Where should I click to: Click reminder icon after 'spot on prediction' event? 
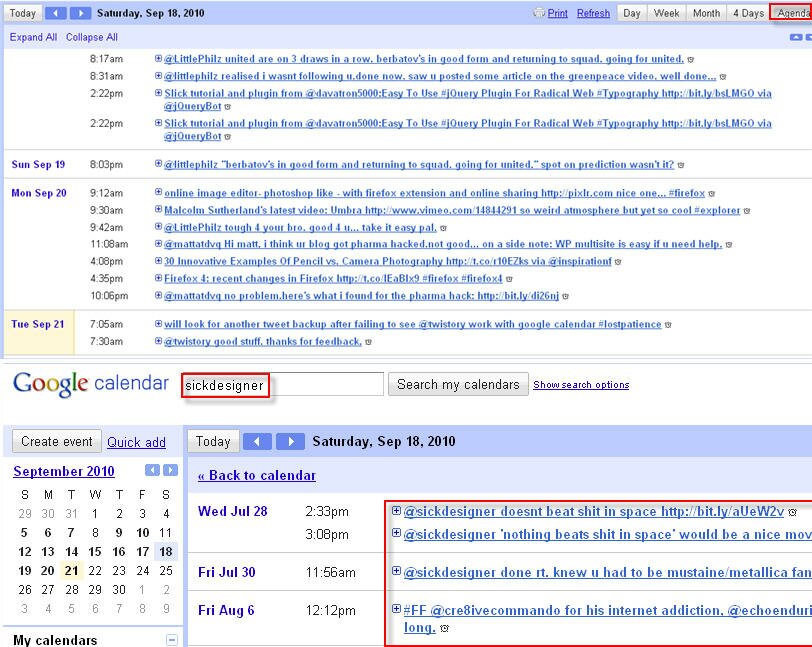coord(680,165)
